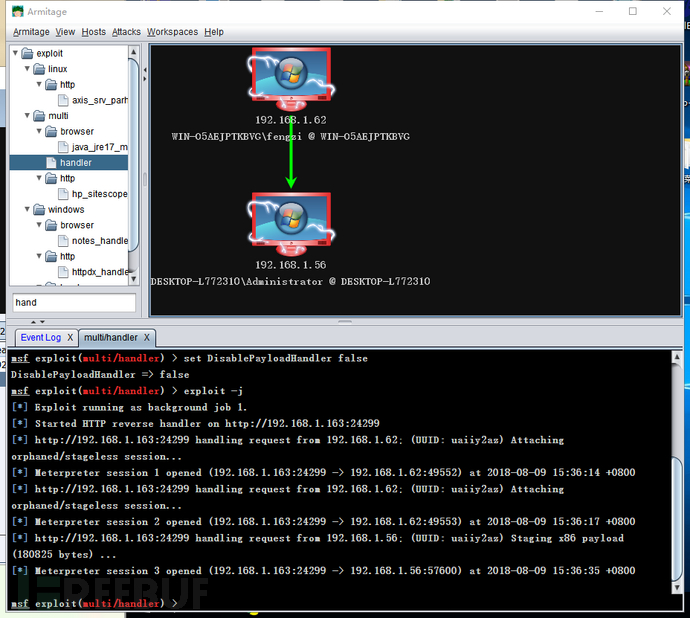Collapse the multi folder expander

click(27, 115)
